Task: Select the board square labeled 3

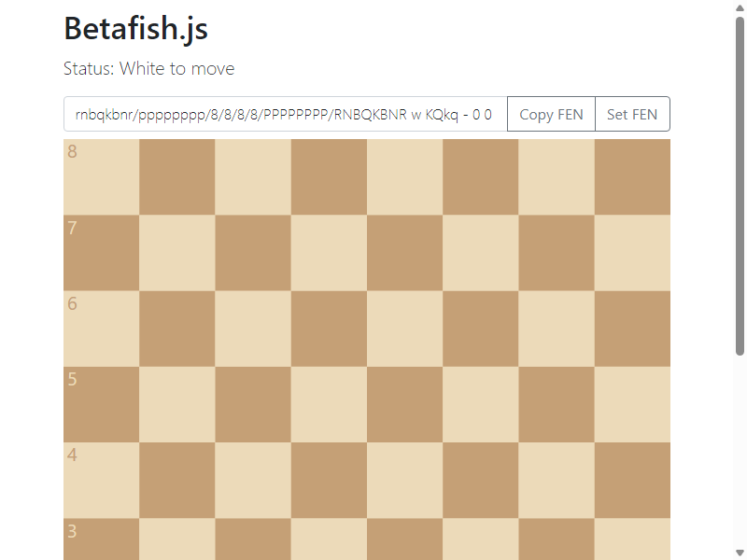Action: (x=102, y=539)
